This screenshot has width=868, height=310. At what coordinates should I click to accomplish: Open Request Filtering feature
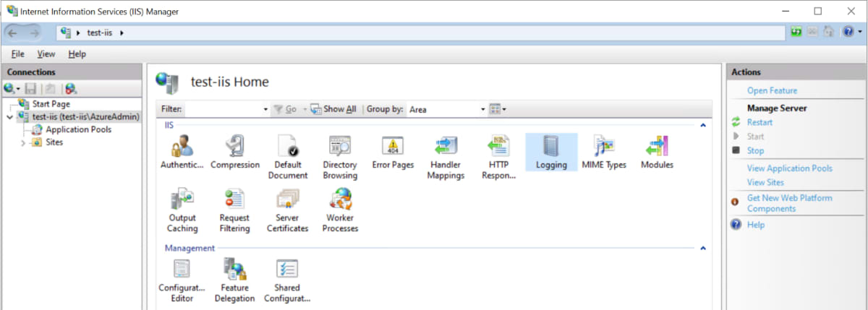click(x=234, y=210)
